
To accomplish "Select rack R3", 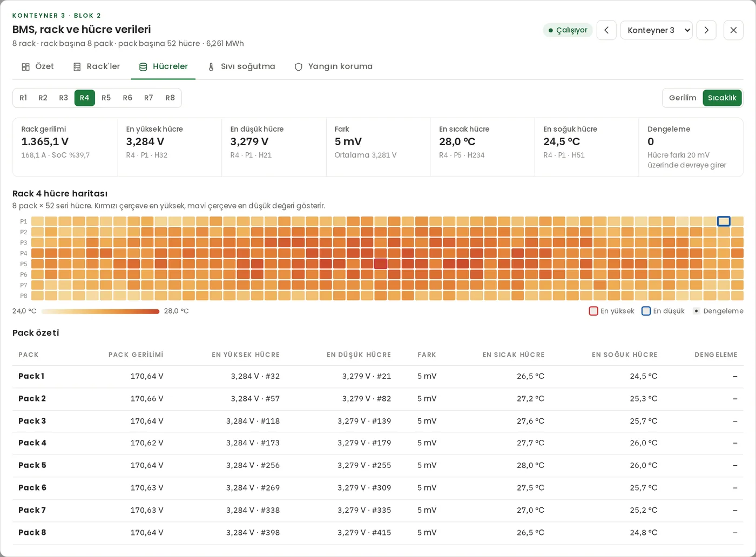I will (x=64, y=98).
